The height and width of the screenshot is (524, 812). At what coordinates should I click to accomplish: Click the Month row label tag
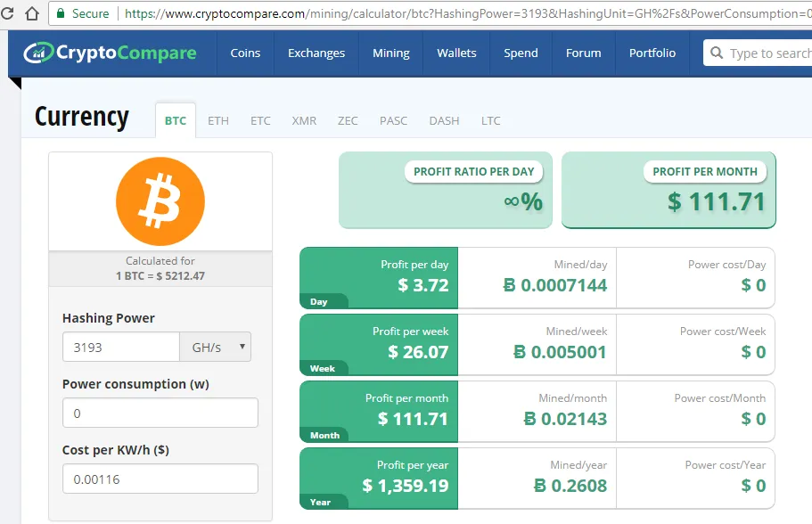pos(324,436)
